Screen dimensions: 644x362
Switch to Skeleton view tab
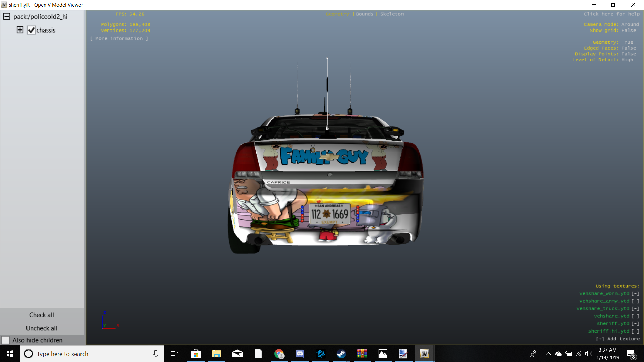392,14
